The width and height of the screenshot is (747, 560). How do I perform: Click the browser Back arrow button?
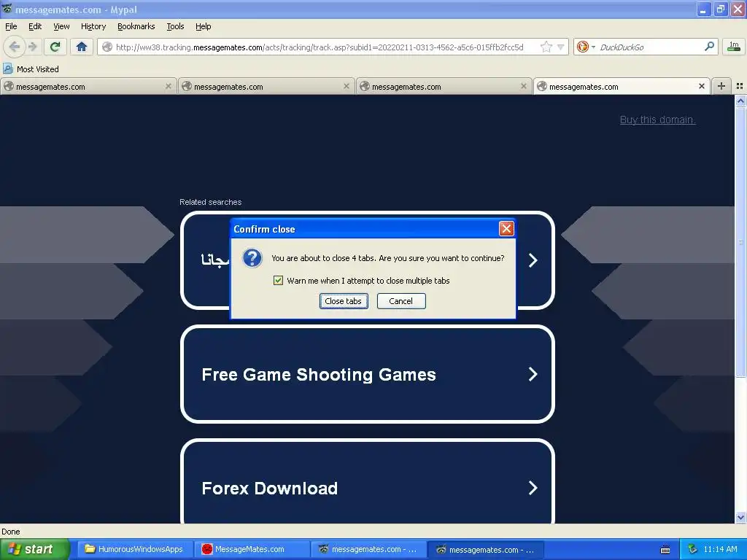tap(15, 47)
